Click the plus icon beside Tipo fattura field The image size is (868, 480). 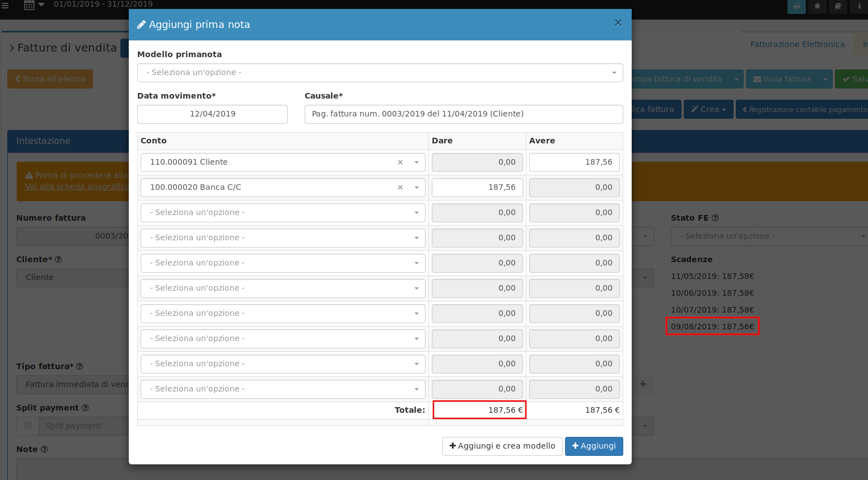(643, 384)
